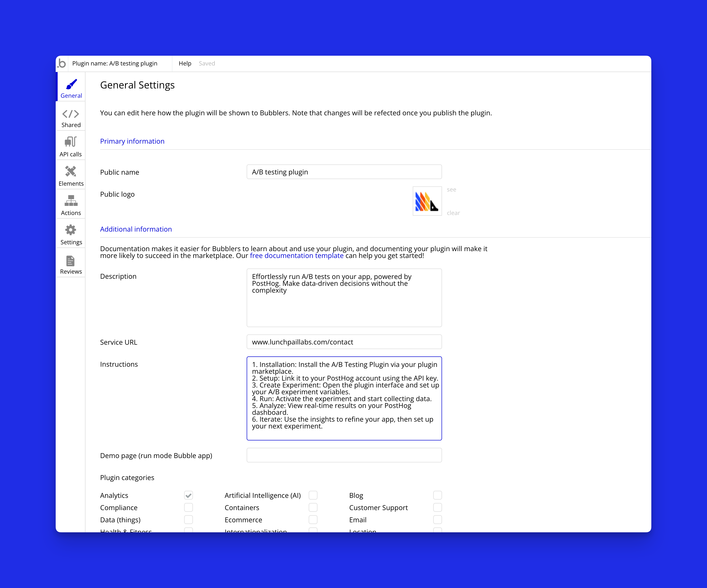The width and height of the screenshot is (707, 588).
Task: Click the public logo thumbnail
Action: click(427, 201)
